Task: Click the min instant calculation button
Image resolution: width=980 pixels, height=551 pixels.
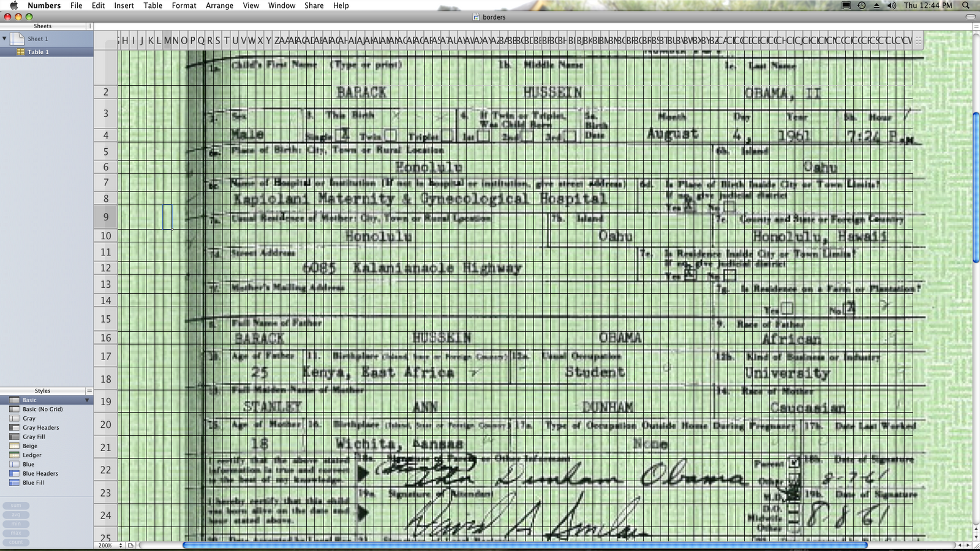Action: click(x=16, y=524)
